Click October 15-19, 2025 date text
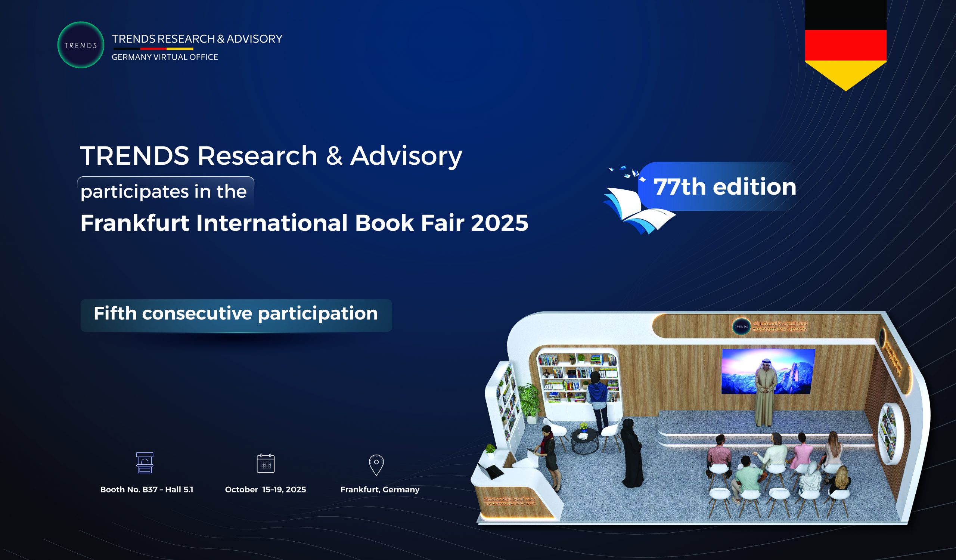956x560 pixels. [x=265, y=489]
